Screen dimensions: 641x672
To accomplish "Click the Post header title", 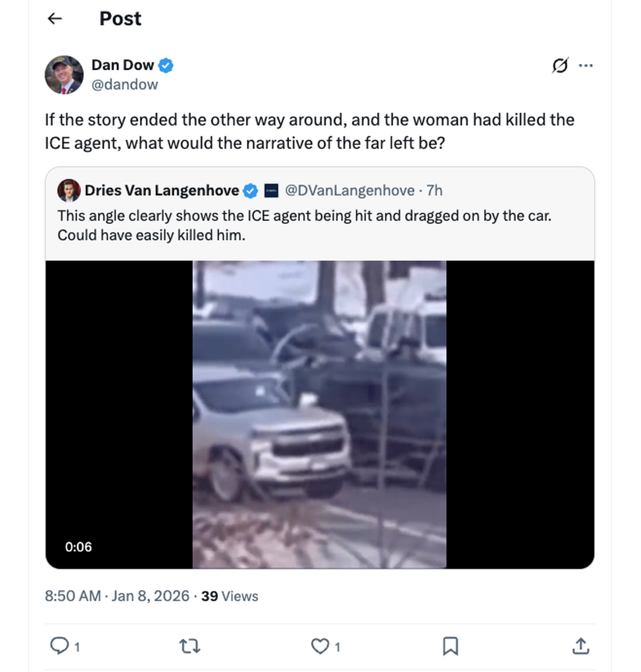I will pyautogui.click(x=120, y=19).
